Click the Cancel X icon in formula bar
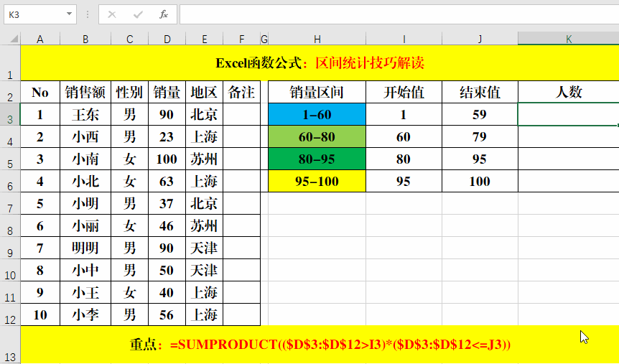The width and height of the screenshot is (619, 364). tap(112, 14)
